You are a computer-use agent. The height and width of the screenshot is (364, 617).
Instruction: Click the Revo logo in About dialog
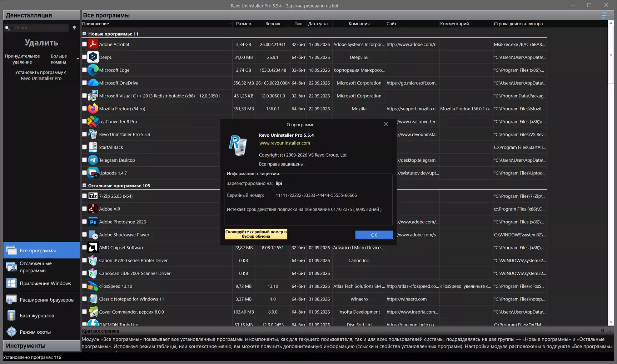(x=238, y=145)
